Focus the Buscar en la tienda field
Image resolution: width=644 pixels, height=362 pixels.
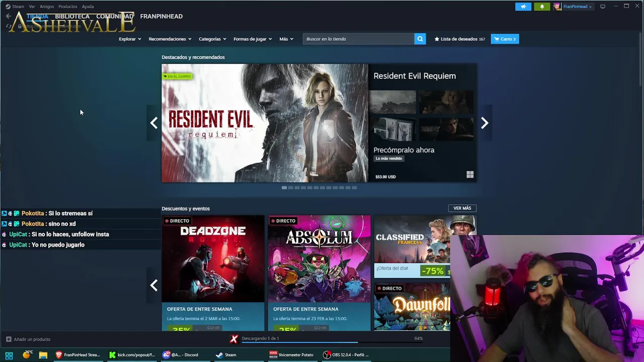pos(359,39)
